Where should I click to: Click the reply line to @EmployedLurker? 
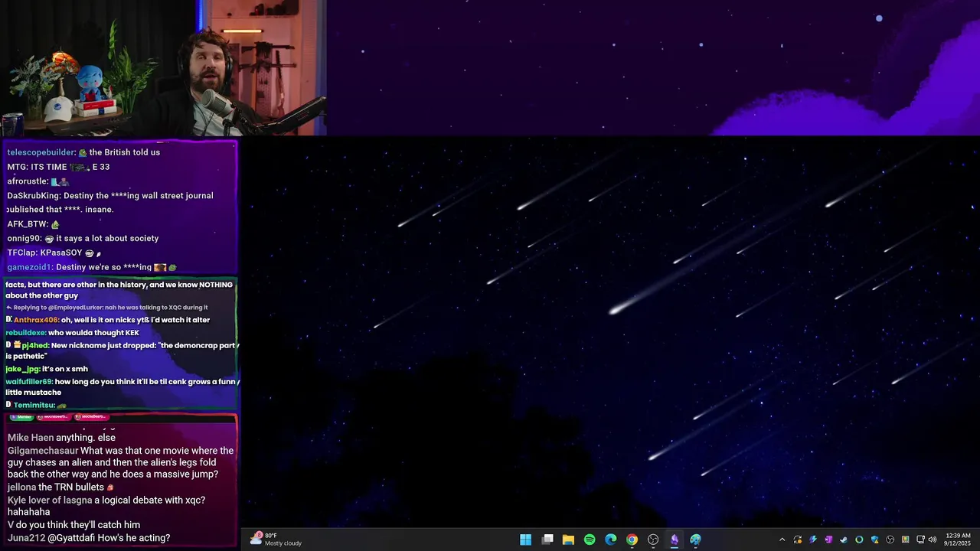(106, 308)
